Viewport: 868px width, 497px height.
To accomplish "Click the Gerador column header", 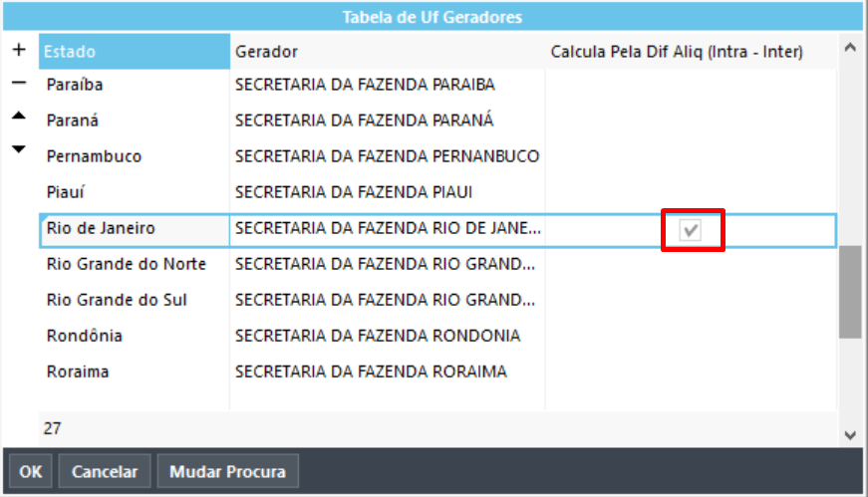I will 387,51.
